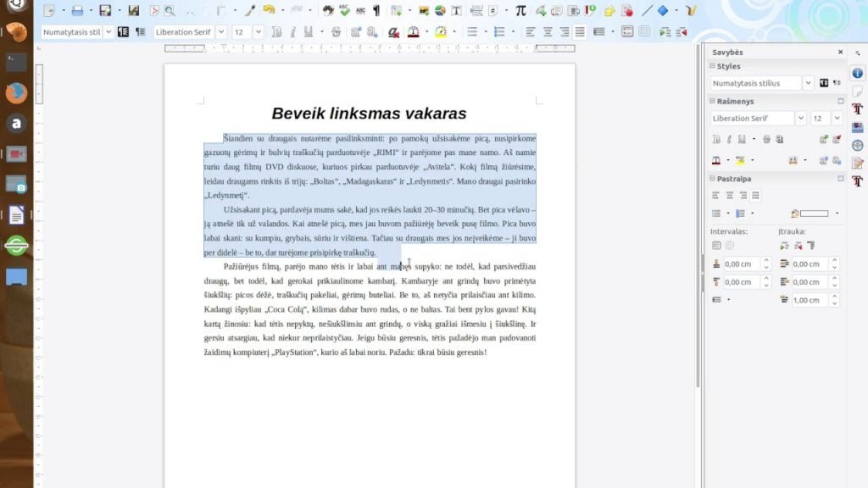This screenshot has height=488, width=868.
Task: Click the New document icon
Action: (x=49, y=10)
